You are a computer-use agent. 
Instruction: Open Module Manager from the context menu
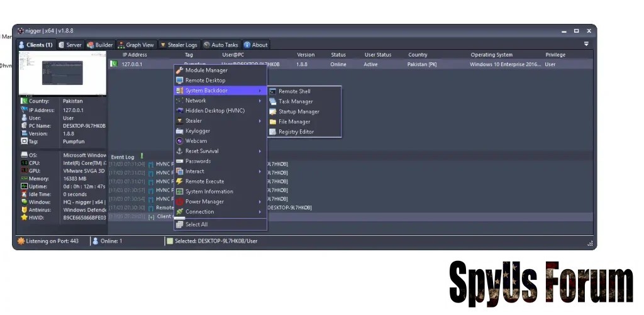tap(206, 70)
